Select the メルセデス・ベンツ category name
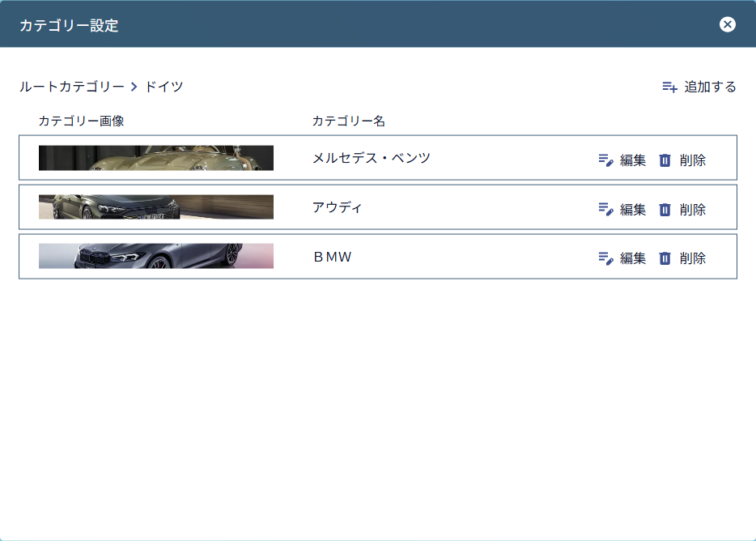This screenshot has width=756, height=541. pos(372,158)
